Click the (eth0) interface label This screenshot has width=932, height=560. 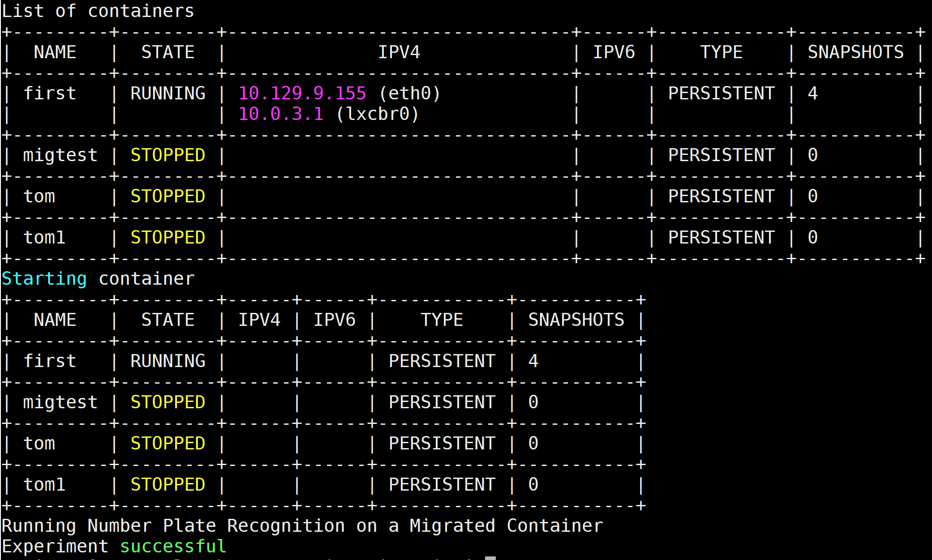pos(410,94)
